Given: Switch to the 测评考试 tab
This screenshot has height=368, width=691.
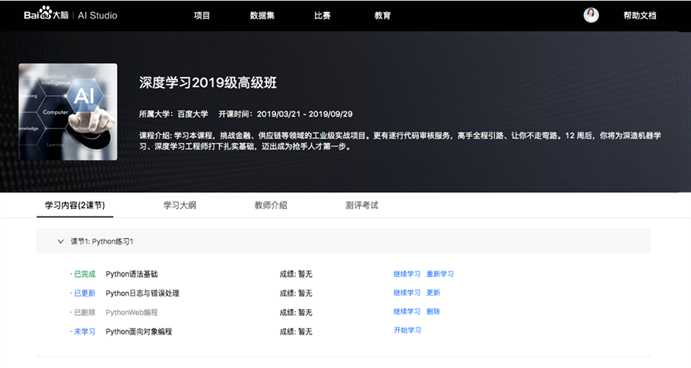Looking at the screenshot, I should pos(361,205).
